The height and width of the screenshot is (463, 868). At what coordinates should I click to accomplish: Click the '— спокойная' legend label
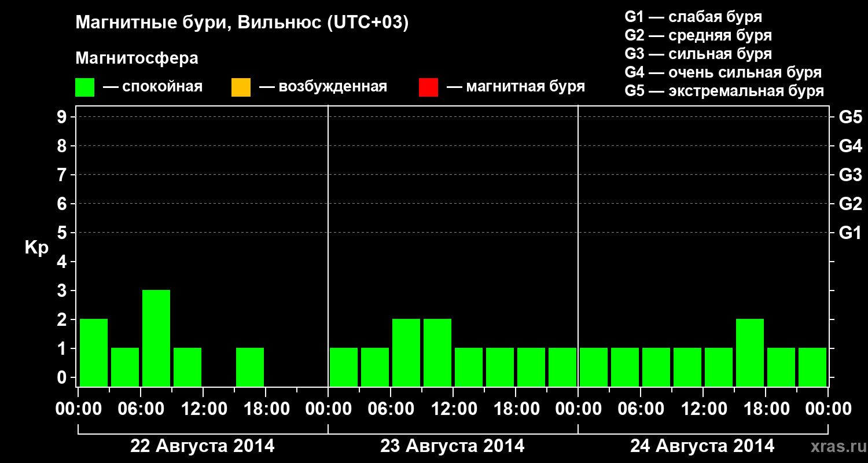[153, 87]
